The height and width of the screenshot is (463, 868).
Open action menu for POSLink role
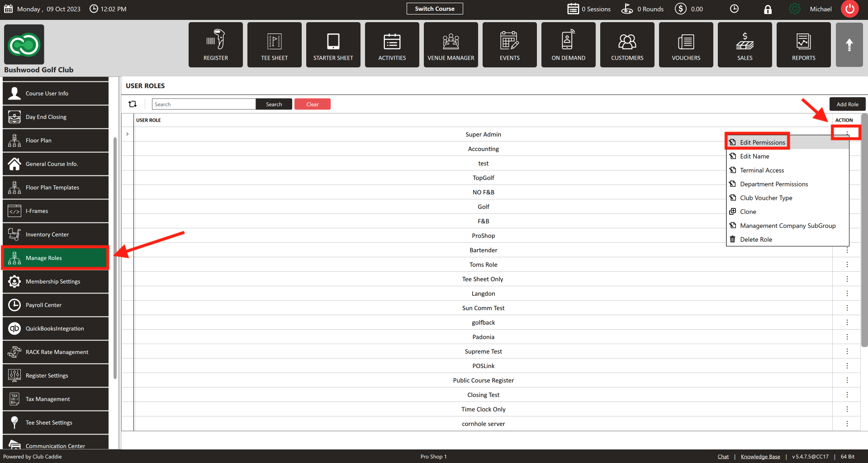click(847, 366)
